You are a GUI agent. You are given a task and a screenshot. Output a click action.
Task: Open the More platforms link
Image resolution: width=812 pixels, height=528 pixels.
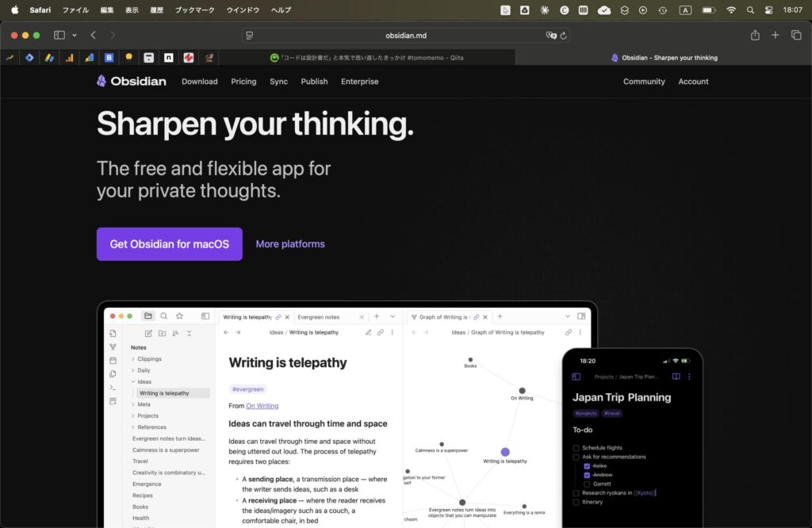point(290,244)
